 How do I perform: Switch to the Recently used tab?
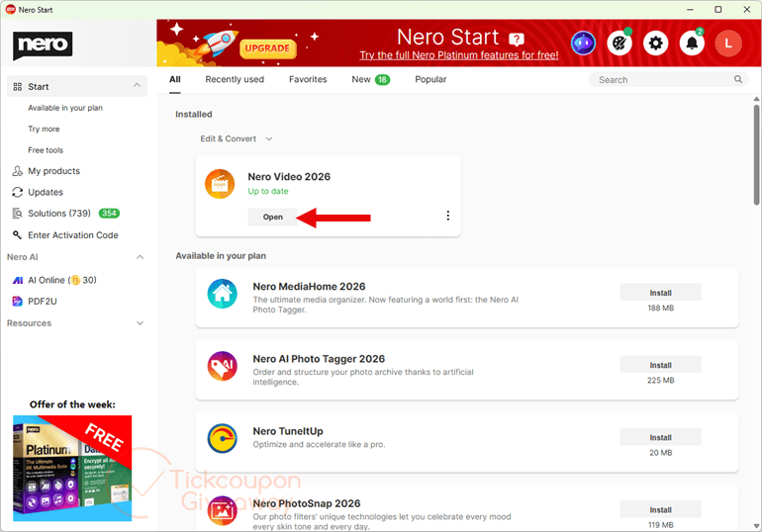[x=235, y=79]
